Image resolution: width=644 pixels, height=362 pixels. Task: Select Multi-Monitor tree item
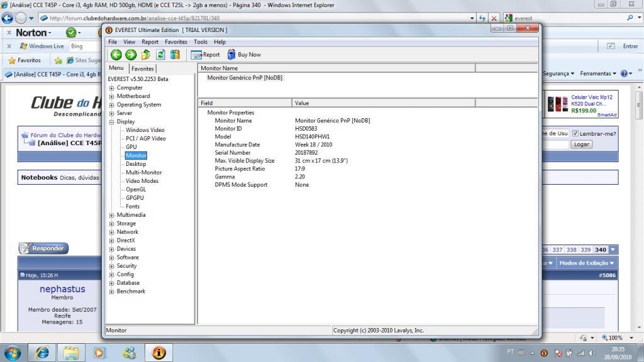click(x=144, y=172)
